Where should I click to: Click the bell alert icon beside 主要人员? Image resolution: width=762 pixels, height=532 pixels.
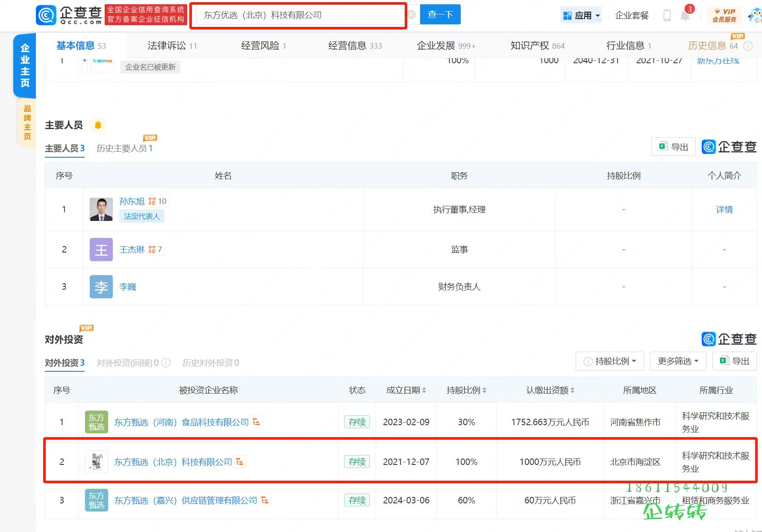[x=98, y=125]
